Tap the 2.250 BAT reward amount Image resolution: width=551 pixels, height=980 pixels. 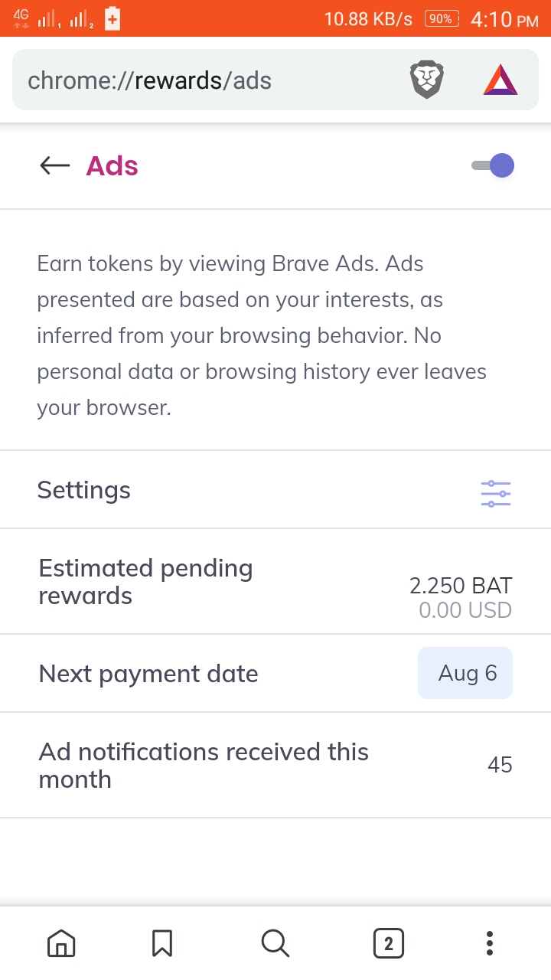(461, 586)
